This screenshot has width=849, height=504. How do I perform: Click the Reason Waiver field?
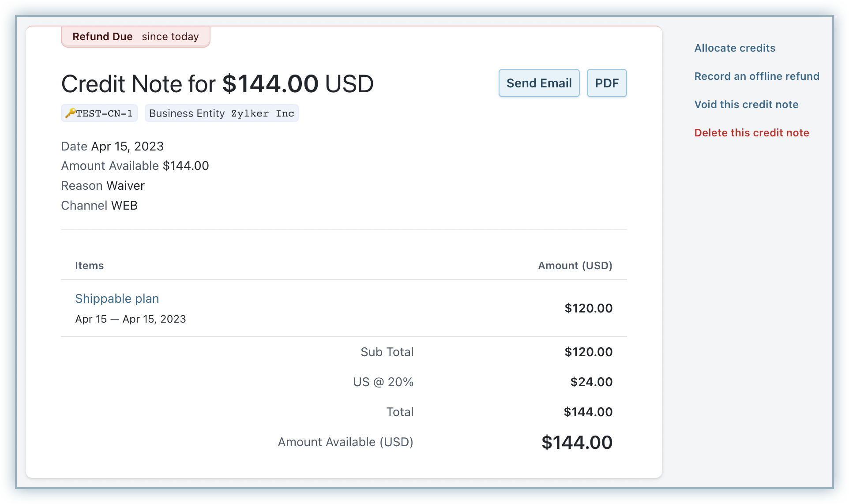(x=103, y=186)
